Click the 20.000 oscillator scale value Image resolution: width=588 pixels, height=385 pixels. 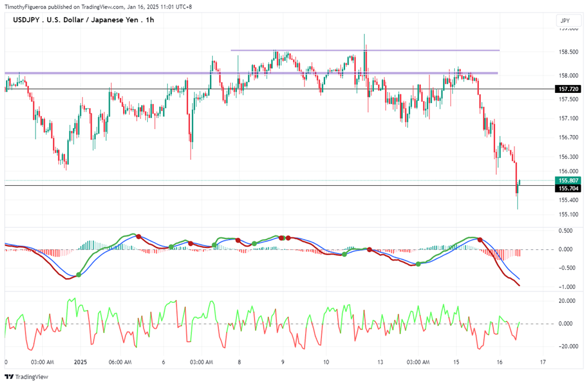click(x=567, y=301)
